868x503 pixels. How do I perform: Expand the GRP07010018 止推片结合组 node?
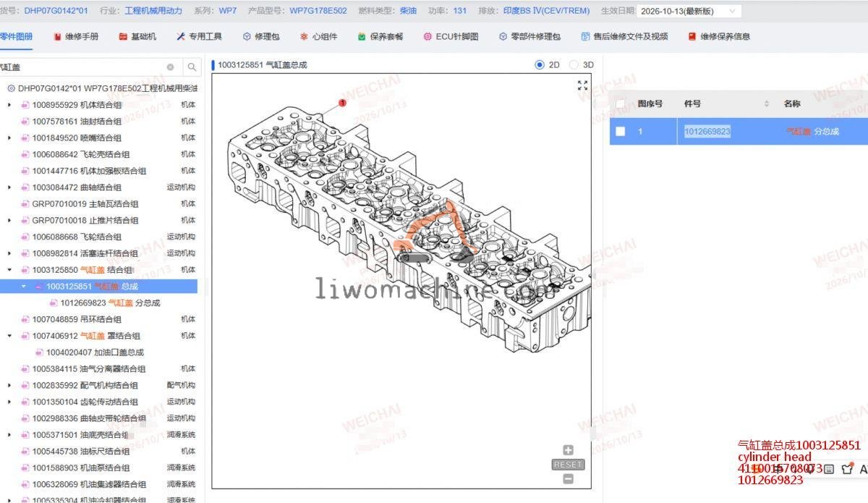(x=9, y=220)
